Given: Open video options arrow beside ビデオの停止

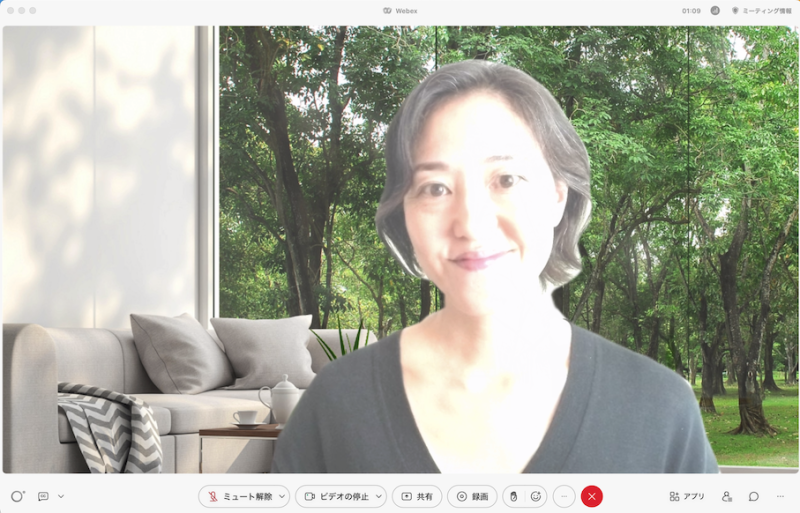Looking at the screenshot, I should pyautogui.click(x=378, y=496).
